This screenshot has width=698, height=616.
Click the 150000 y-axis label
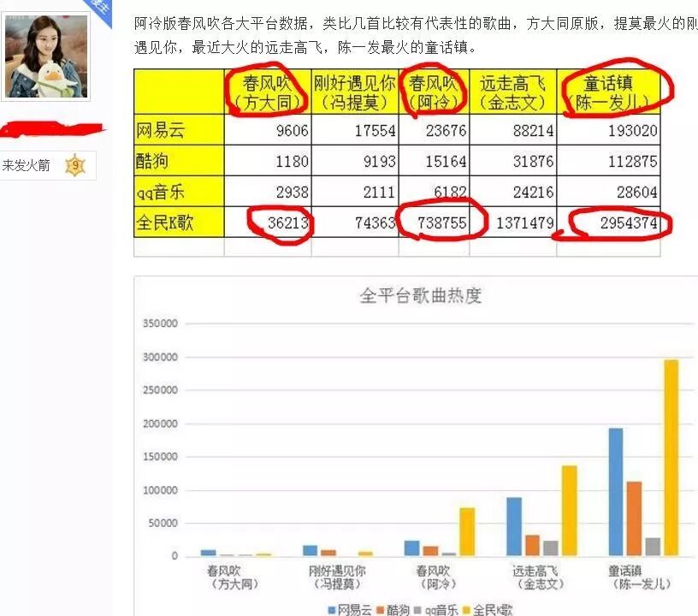coord(160,457)
